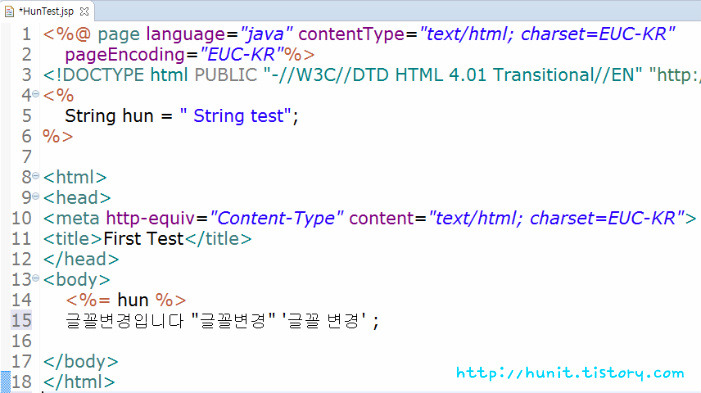This screenshot has width=701, height=393.
Task: Click line number 18 in gutter
Action: [21, 382]
